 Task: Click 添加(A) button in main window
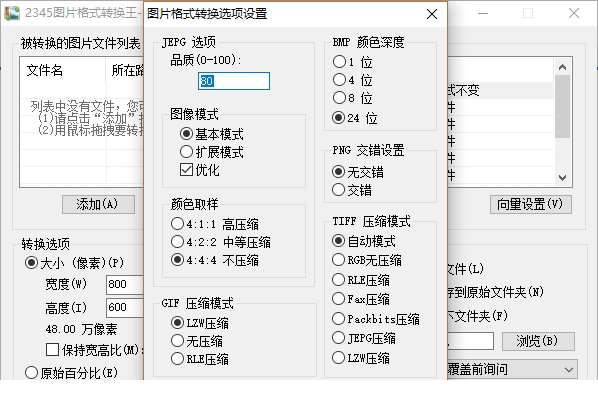click(98, 204)
